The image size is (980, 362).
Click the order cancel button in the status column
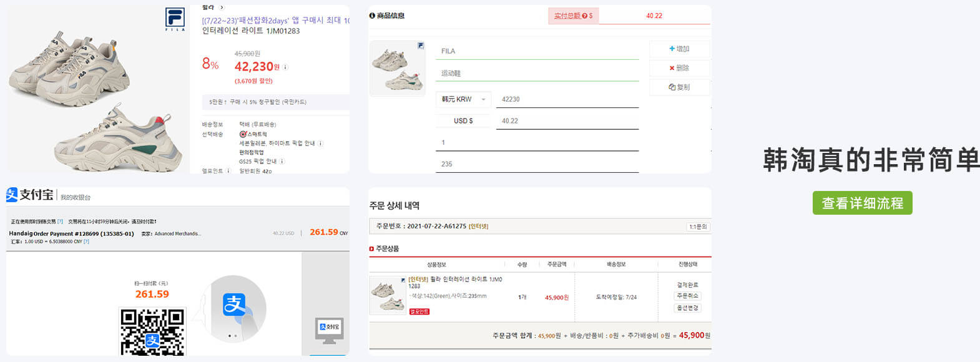click(687, 296)
